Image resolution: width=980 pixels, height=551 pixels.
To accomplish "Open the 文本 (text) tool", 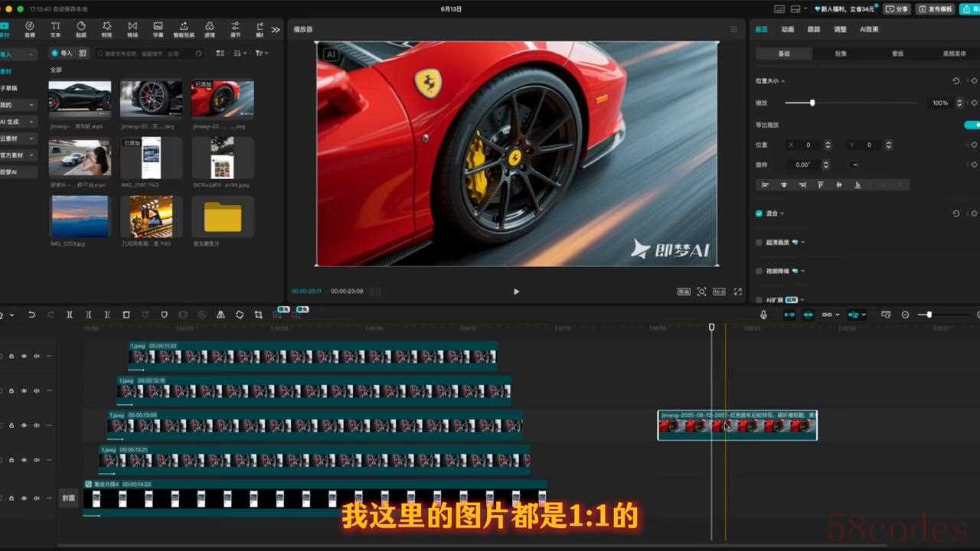I will tap(55, 29).
